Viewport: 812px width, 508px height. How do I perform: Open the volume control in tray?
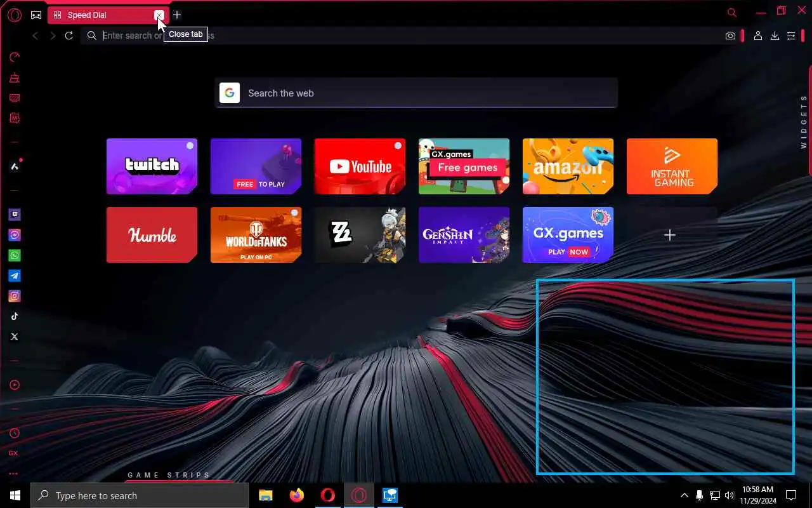coord(730,495)
